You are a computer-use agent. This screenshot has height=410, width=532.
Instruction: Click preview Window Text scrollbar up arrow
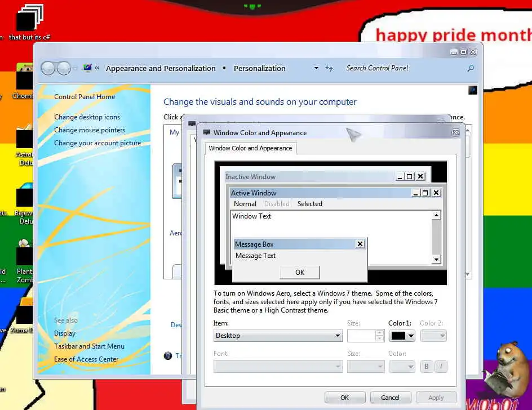pyautogui.click(x=436, y=215)
